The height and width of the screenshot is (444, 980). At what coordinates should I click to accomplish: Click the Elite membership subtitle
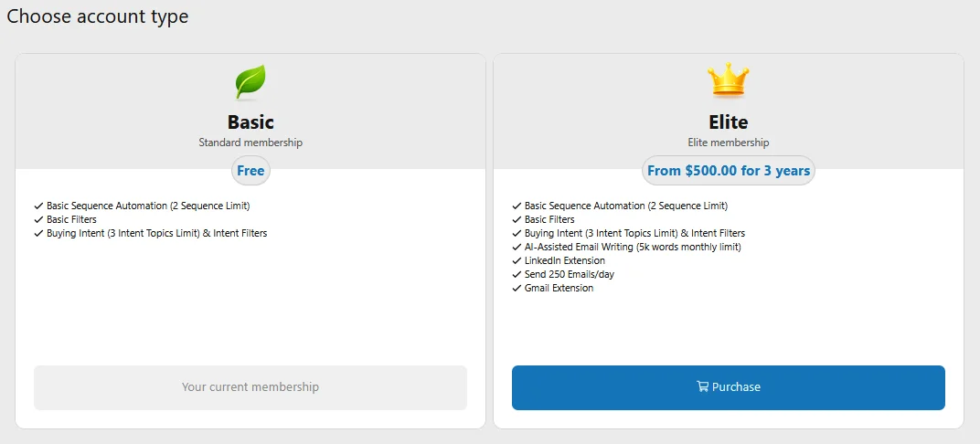[729, 143]
